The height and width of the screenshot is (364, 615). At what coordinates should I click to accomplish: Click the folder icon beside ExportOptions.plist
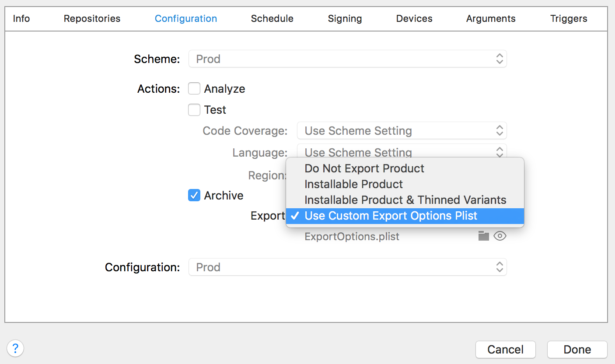(x=483, y=236)
